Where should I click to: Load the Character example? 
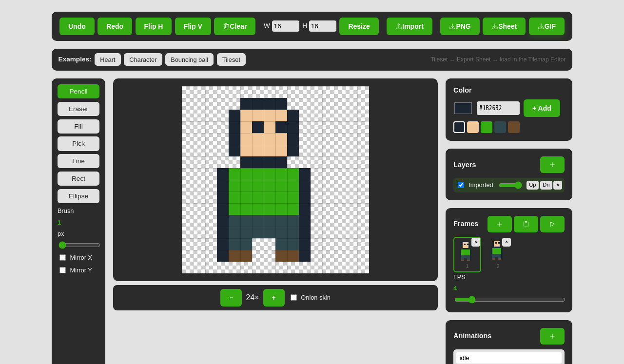tap(143, 59)
